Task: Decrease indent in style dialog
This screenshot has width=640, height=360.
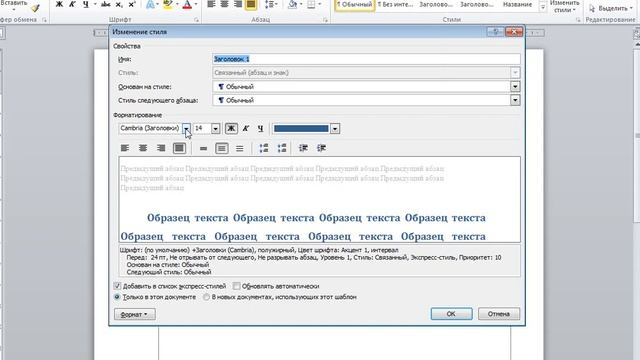Action: (303, 148)
